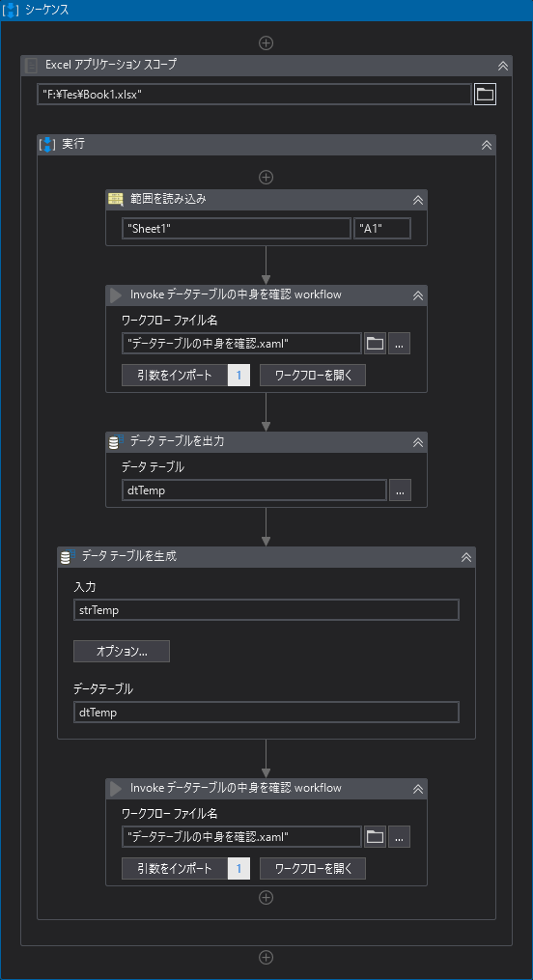
Task: Select the 範囲を読み込み title text
Action: [x=168, y=199]
